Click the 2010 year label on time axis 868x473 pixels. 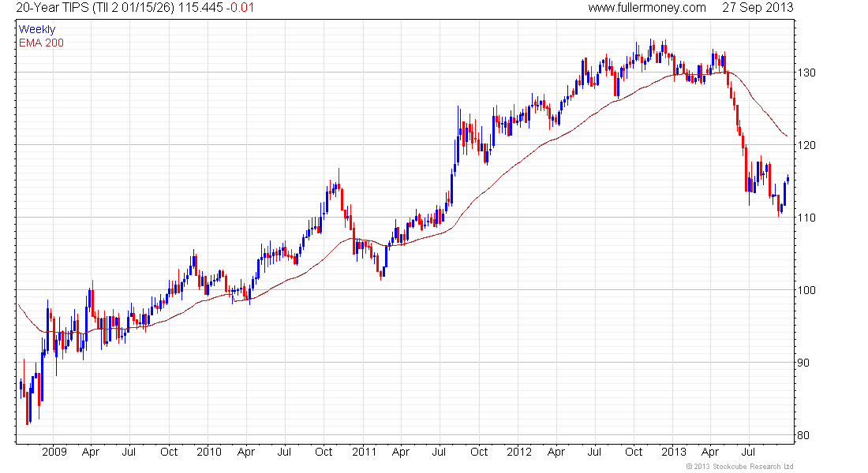[208, 452]
